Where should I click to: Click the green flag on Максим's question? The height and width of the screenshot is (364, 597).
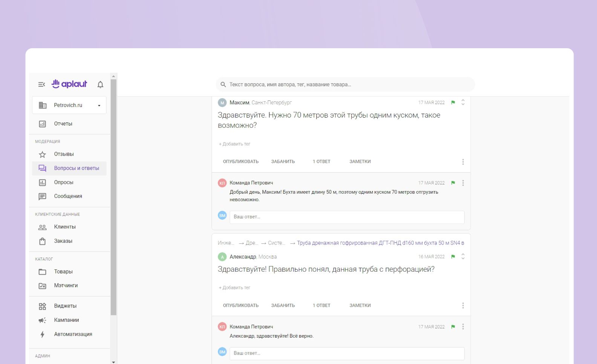453,102
